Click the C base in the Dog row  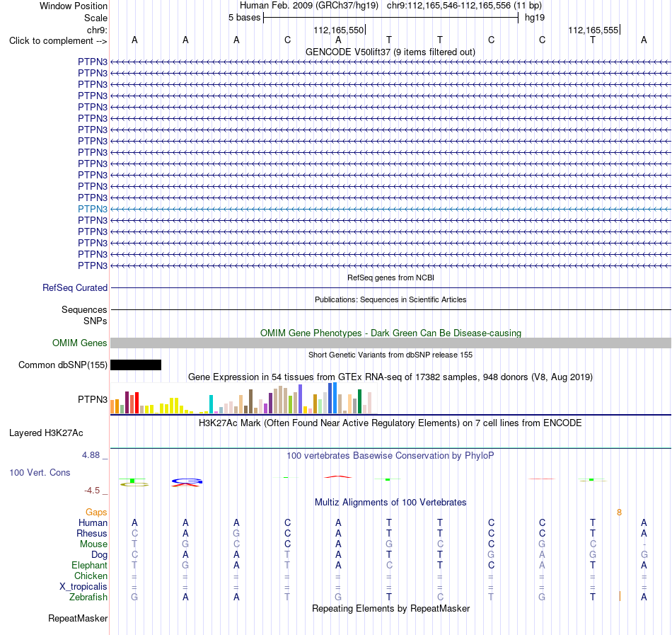tap(134, 555)
